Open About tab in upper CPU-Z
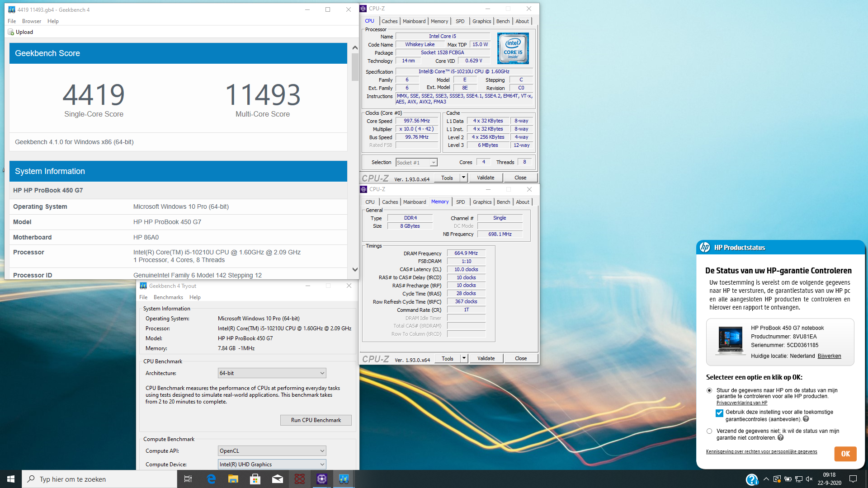 pyautogui.click(x=522, y=21)
